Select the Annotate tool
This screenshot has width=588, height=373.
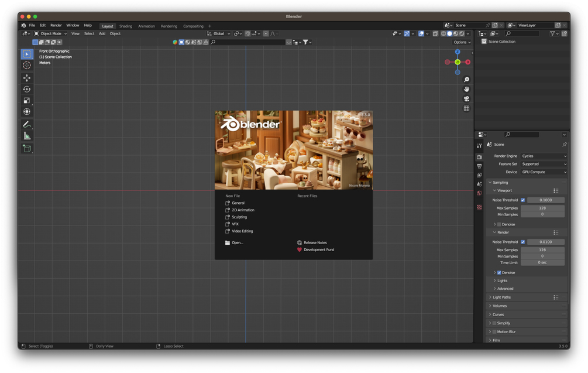click(27, 124)
